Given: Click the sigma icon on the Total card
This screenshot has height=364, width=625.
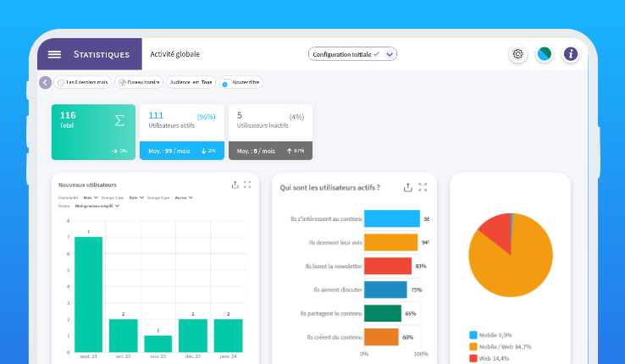Looking at the screenshot, I should pyautogui.click(x=119, y=120).
